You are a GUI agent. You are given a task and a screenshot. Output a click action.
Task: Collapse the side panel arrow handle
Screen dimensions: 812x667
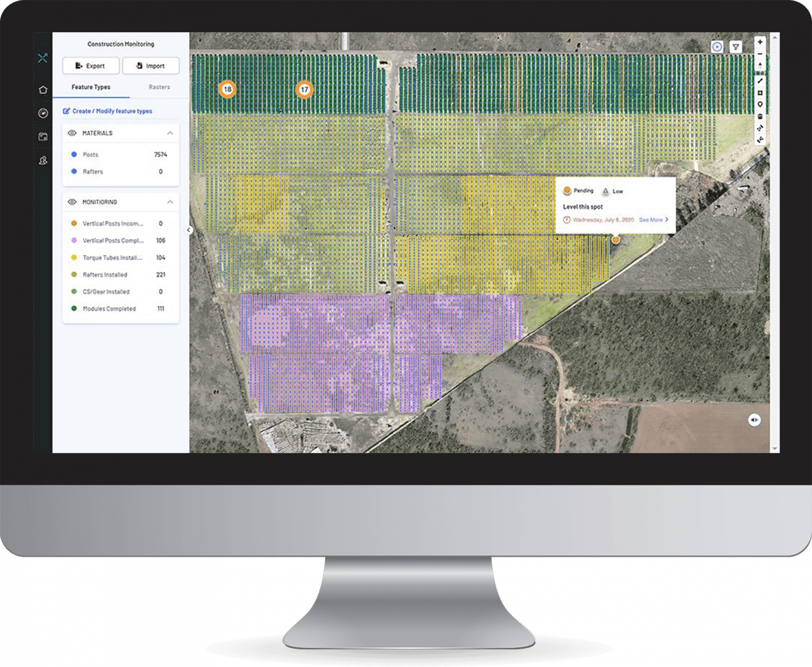coord(189,230)
